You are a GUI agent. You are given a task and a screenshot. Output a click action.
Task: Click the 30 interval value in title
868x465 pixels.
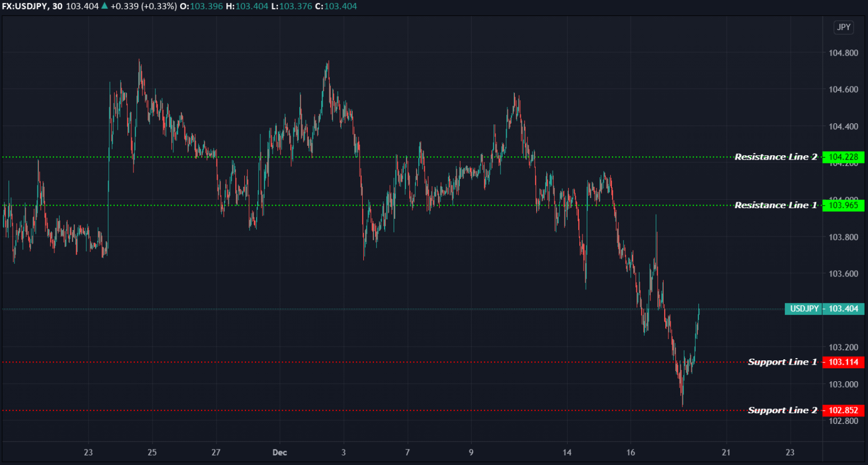pos(57,6)
